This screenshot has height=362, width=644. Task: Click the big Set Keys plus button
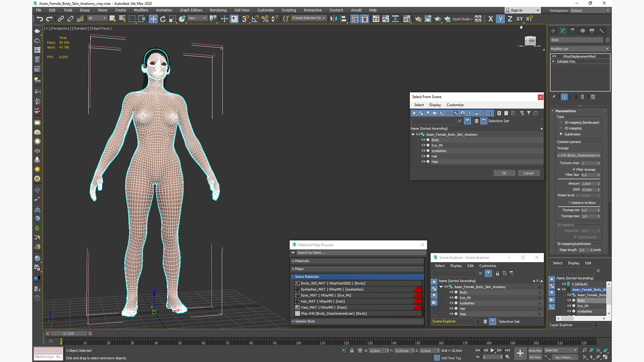(x=520, y=353)
